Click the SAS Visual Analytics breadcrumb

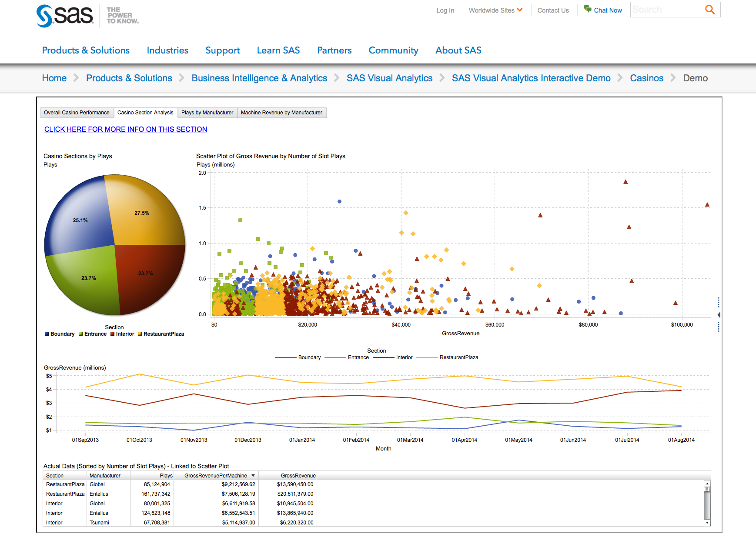[x=389, y=78]
